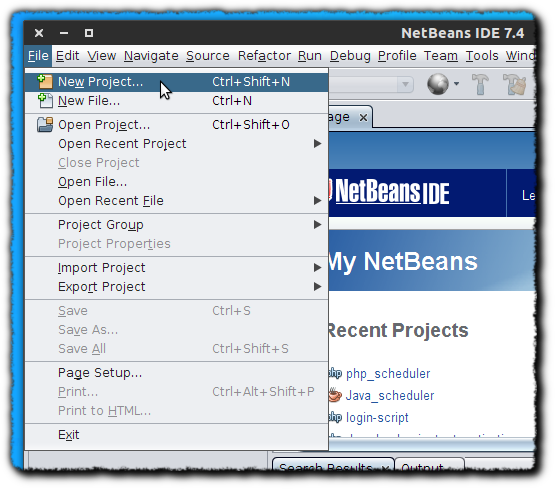Screen dimensions: 560x494
Task: Open the Debug menu
Action: pos(350,56)
